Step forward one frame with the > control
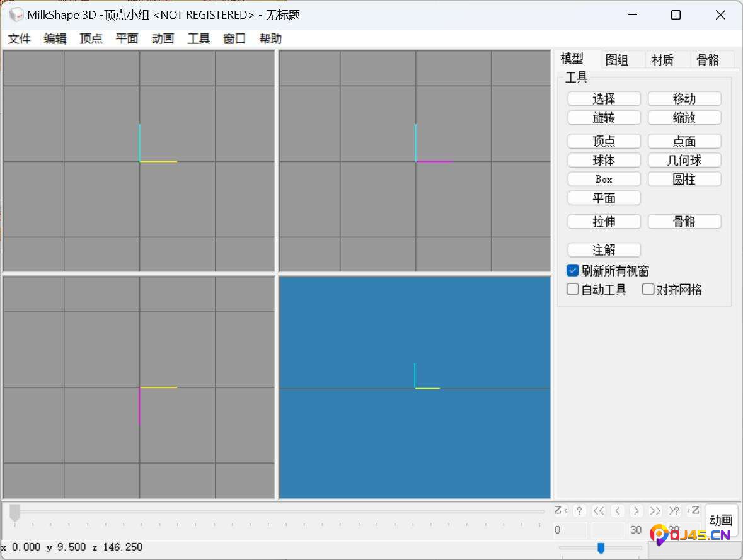Image resolution: width=743 pixels, height=560 pixels. pyautogui.click(x=636, y=511)
